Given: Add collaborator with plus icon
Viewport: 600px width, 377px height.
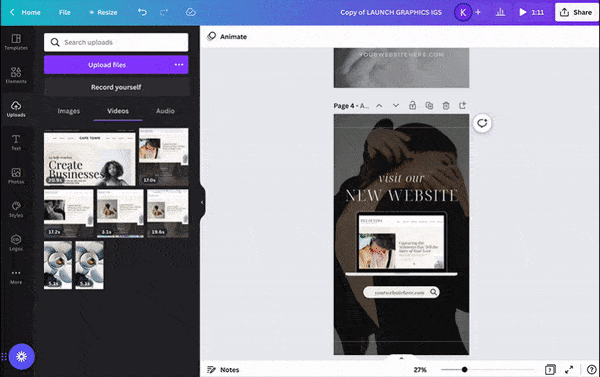Looking at the screenshot, I should point(478,12).
